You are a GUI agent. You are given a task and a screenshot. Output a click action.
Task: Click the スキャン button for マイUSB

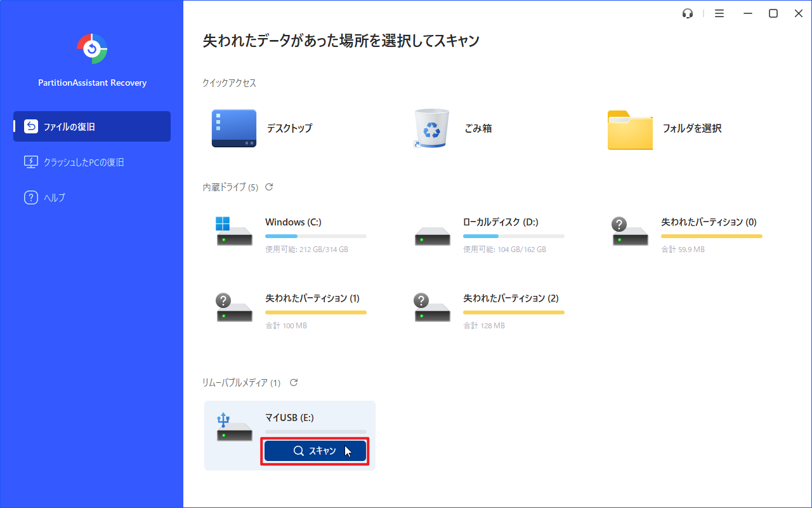tap(315, 451)
